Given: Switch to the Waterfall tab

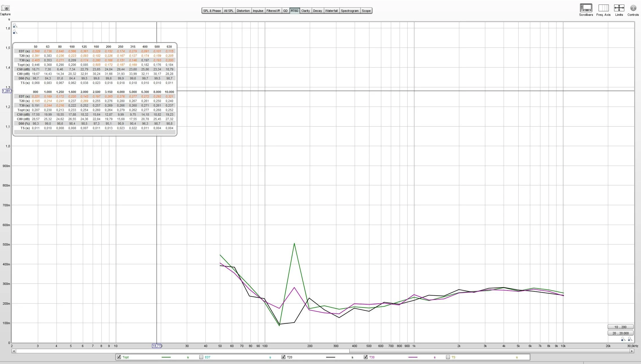Looking at the screenshot, I should click(x=331, y=11).
